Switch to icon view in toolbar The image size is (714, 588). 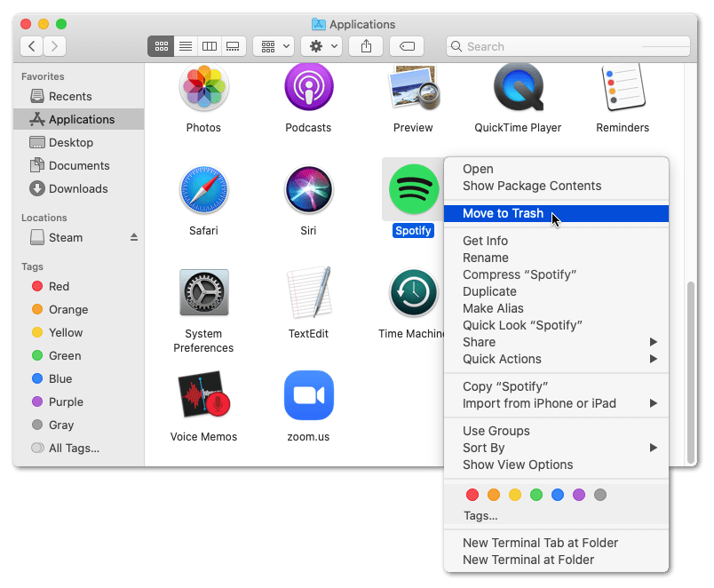click(x=162, y=46)
